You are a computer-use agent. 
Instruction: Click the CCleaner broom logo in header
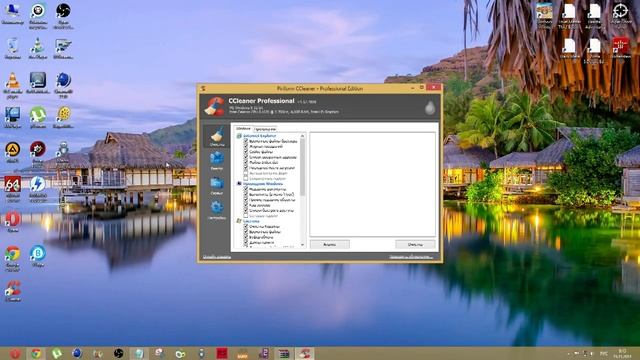(214, 107)
